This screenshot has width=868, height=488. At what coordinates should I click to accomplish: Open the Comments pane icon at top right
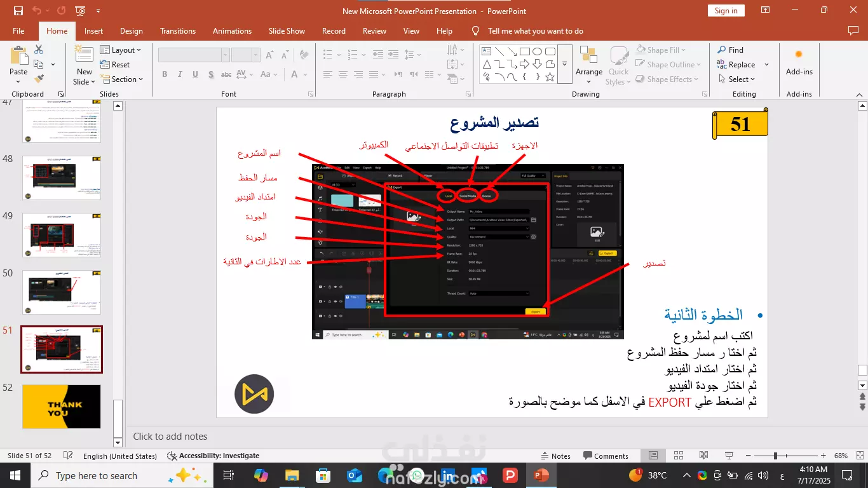853,31
